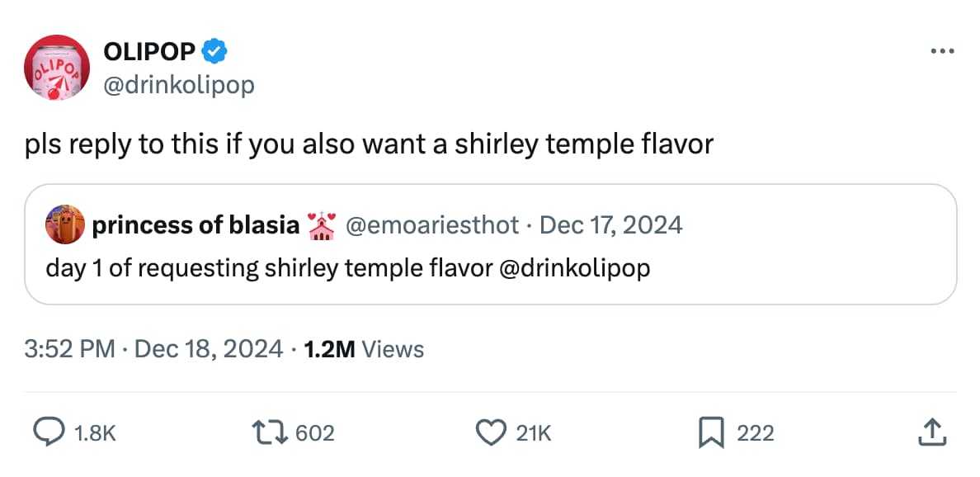Click princess of blasia's avatar
This screenshot has height=477, width=980.
pos(64,224)
